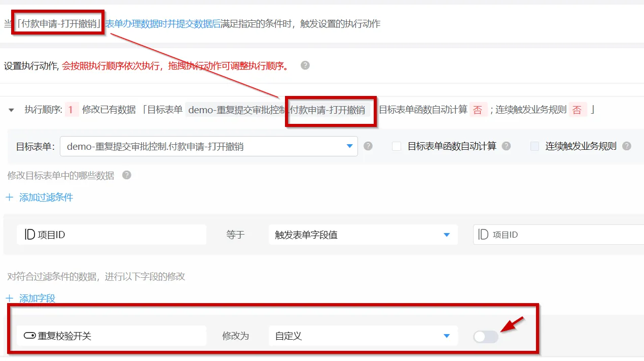Check the 连续触发业务规则 checkbox
This screenshot has height=361, width=644.
point(534,146)
